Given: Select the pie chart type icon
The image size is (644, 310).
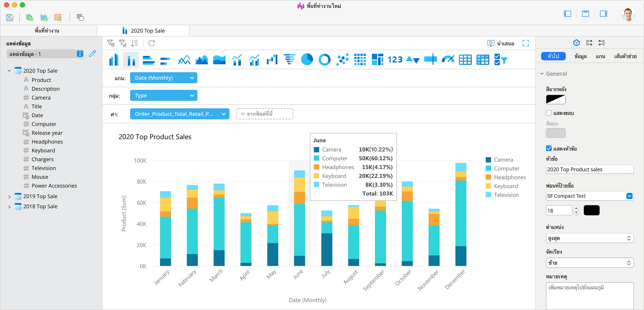Looking at the screenshot, I should click(x=307, y=60).
